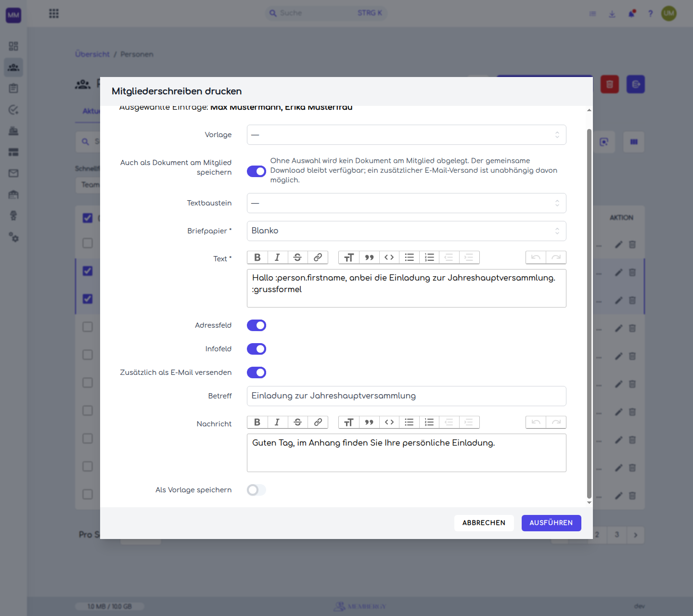693x616 pixels.
Task: Open the user avatar menu
Action: 669,13
